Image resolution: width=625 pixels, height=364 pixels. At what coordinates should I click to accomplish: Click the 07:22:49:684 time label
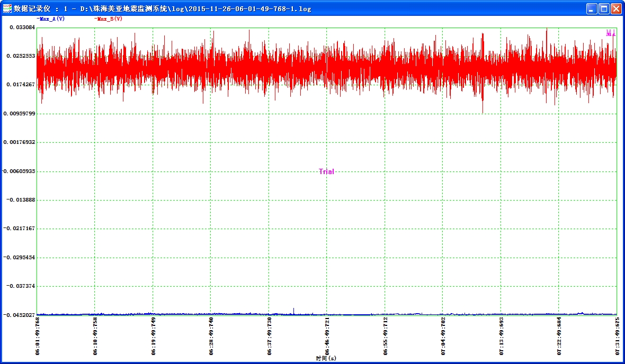click(x=559, y=336)
